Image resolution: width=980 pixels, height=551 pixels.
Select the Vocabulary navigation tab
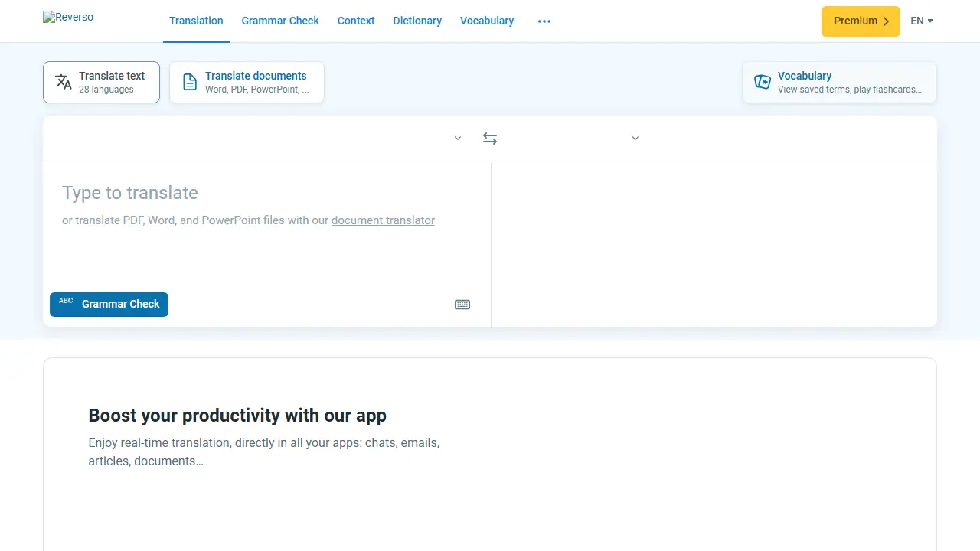pyautogui.click(x=487, y=21)
